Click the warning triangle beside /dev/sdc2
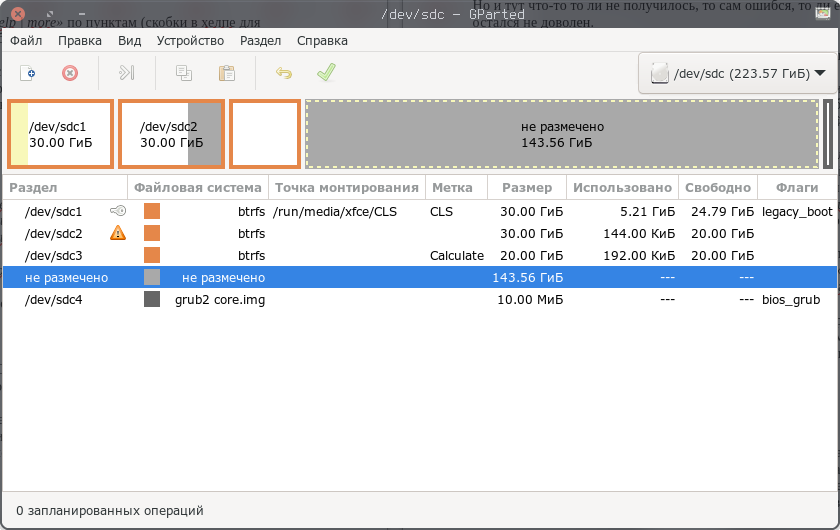The width and height of the screenshot is (840, 530). pyautogui.click(x=118, y=233)
